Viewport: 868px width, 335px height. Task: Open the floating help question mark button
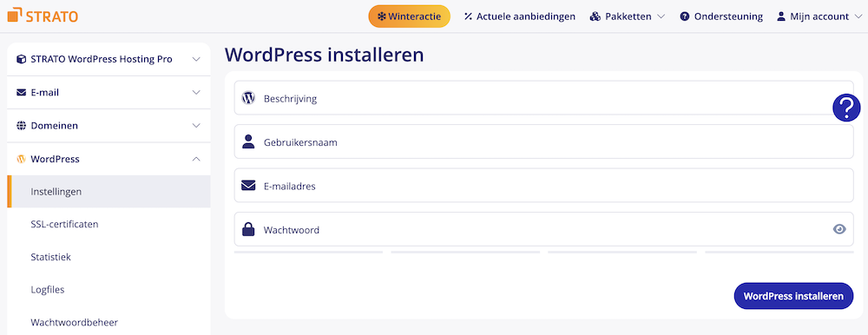point(846,108)
